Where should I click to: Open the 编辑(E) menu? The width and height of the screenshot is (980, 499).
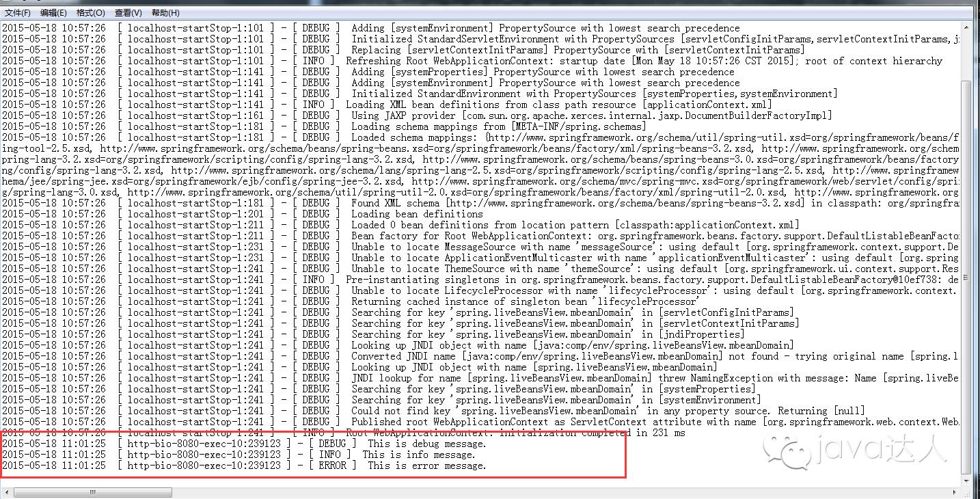[53, 13]
